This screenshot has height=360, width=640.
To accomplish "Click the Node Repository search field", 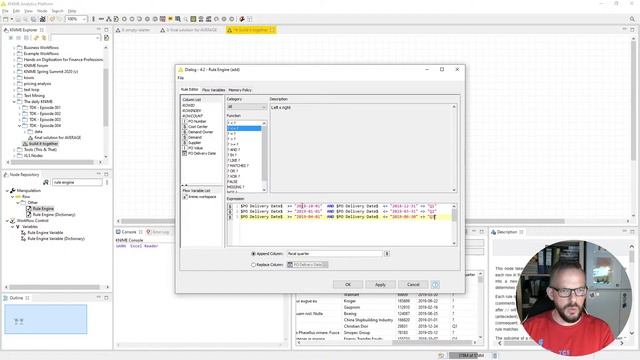I will click(77, 182).
